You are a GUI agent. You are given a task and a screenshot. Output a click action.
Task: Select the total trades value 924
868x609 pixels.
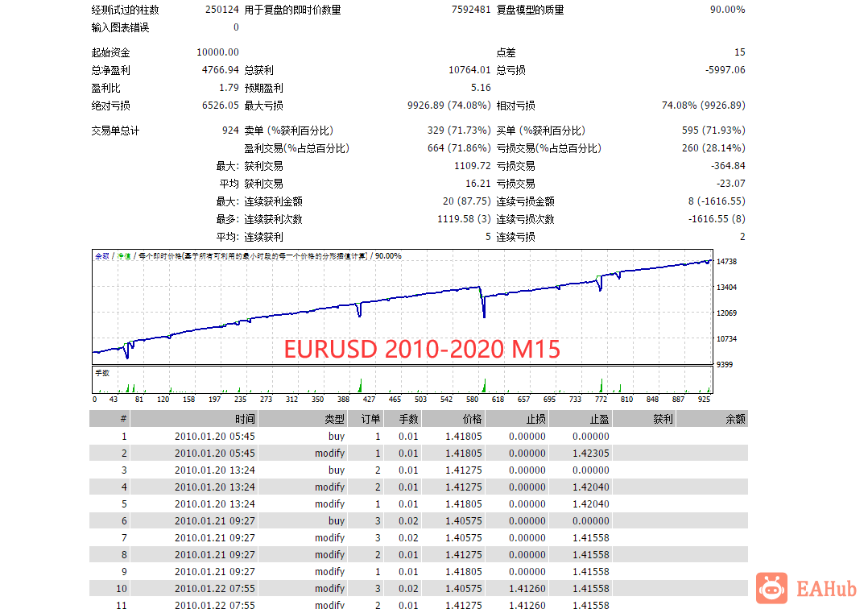tap(230, 130)
